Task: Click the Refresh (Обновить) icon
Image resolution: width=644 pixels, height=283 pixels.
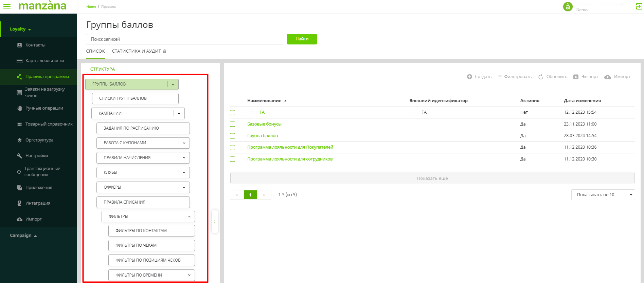Action: [x=541, y=77]
